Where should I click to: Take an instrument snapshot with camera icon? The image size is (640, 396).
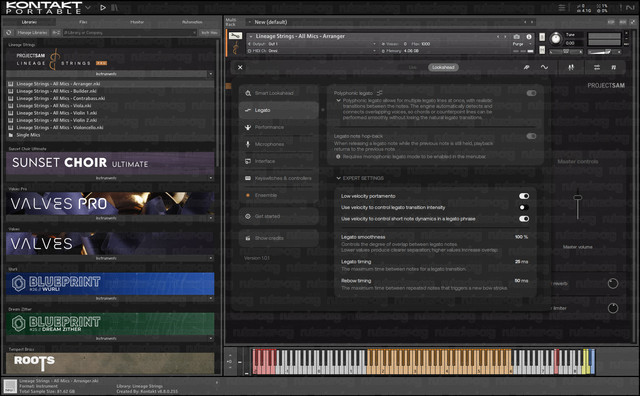tap(516, 37)
